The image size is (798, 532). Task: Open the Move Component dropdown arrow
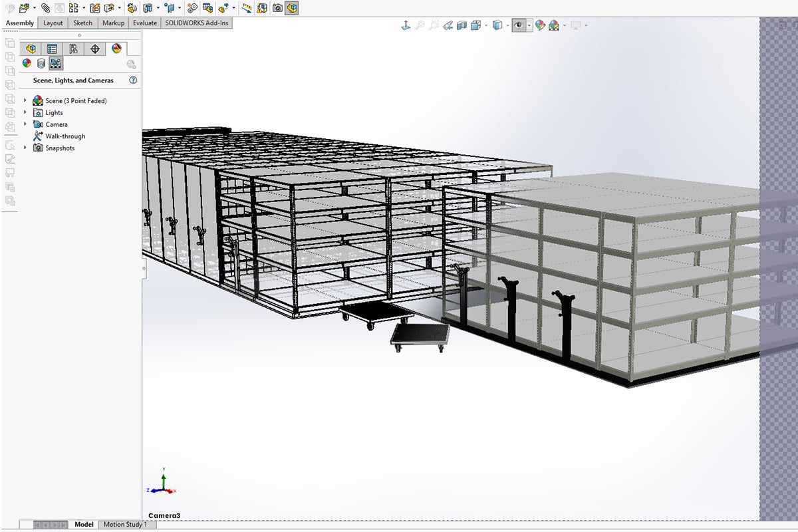click(x=119, y=9)
